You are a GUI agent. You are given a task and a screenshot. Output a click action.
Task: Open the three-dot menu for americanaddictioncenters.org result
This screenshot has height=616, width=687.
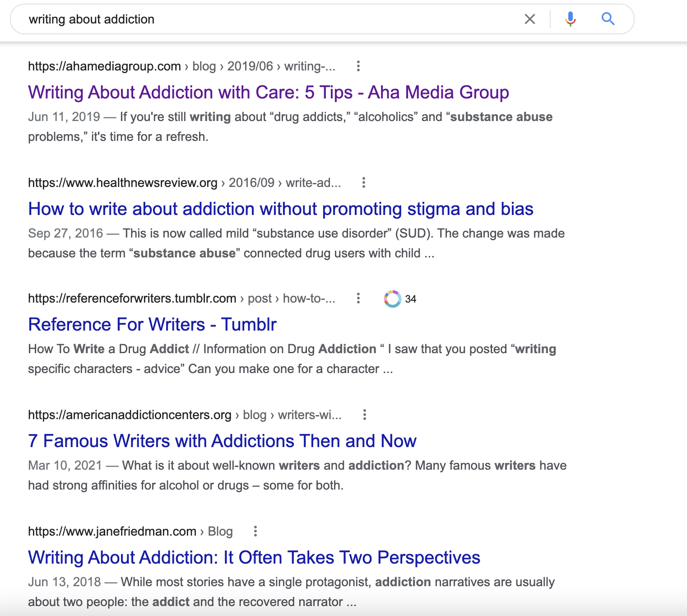365,415
